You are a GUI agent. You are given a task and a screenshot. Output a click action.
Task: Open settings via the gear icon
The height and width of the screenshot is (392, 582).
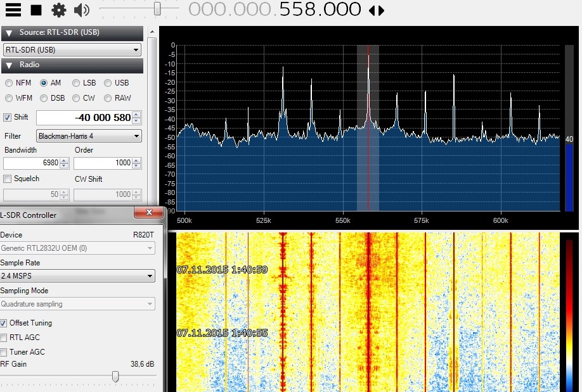click(x=59, y=10)
